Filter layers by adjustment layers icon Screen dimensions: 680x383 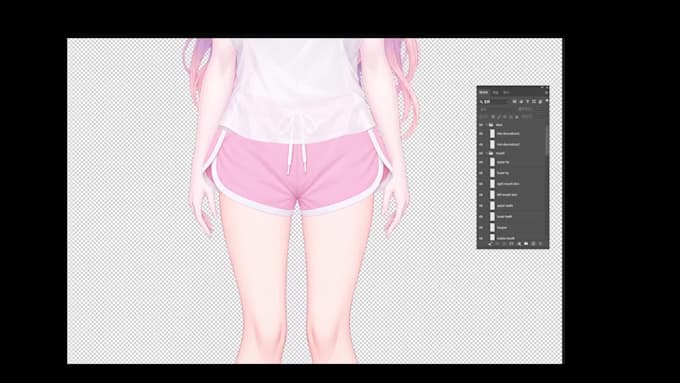521,101
